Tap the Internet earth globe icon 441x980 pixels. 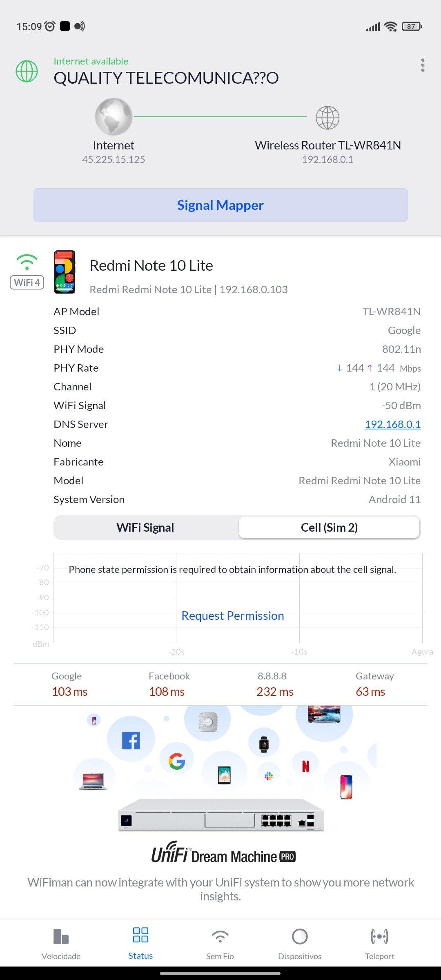click(x=114, y=117)
